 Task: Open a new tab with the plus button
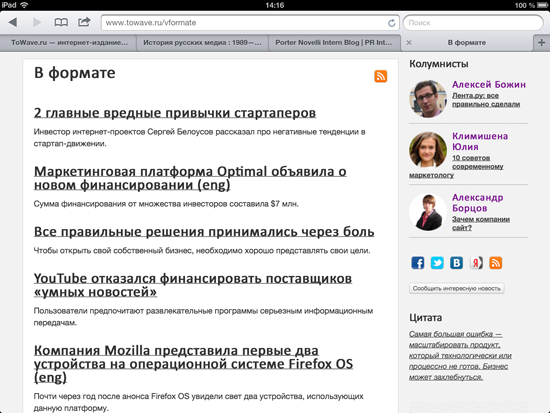pos(541,42)
